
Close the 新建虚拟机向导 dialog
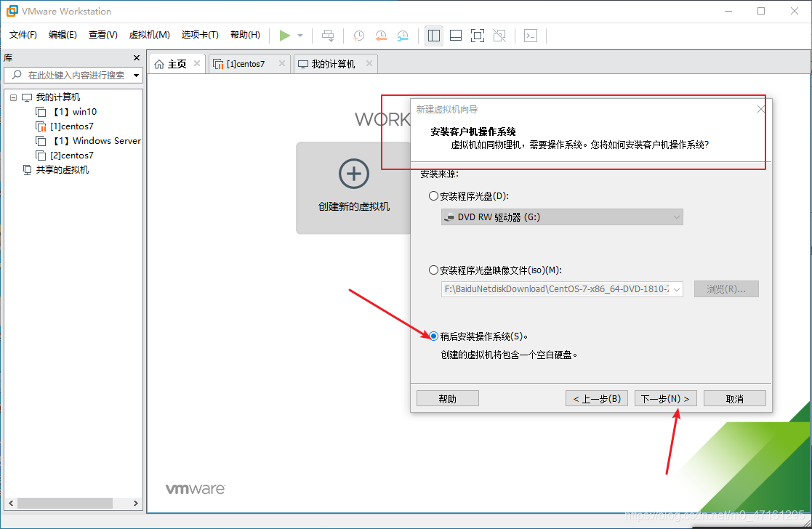[760, 109]
